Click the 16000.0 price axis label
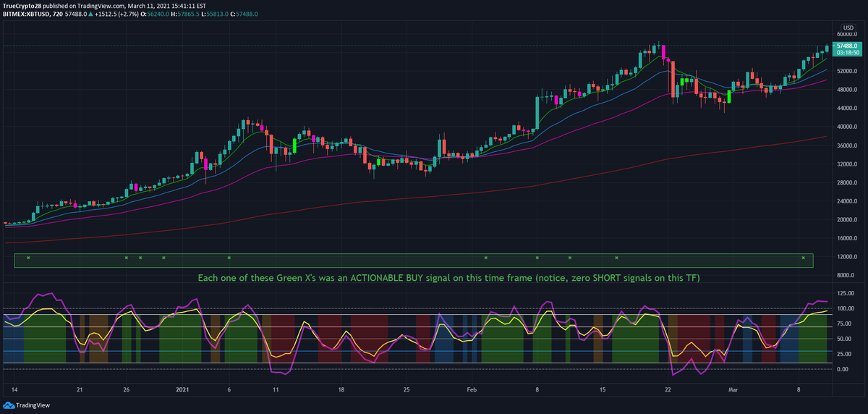The height and width of the screenshot is (414, 868). point(847,238)
